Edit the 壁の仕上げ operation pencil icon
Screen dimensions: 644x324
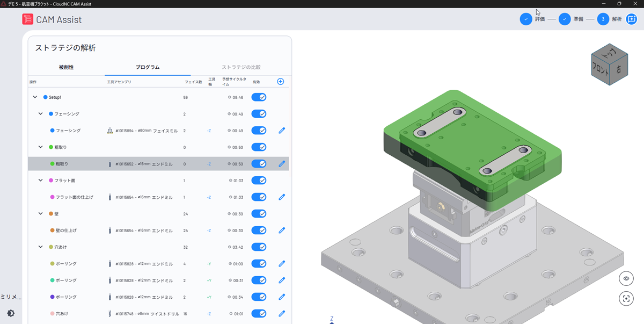(x=282, y=231)
